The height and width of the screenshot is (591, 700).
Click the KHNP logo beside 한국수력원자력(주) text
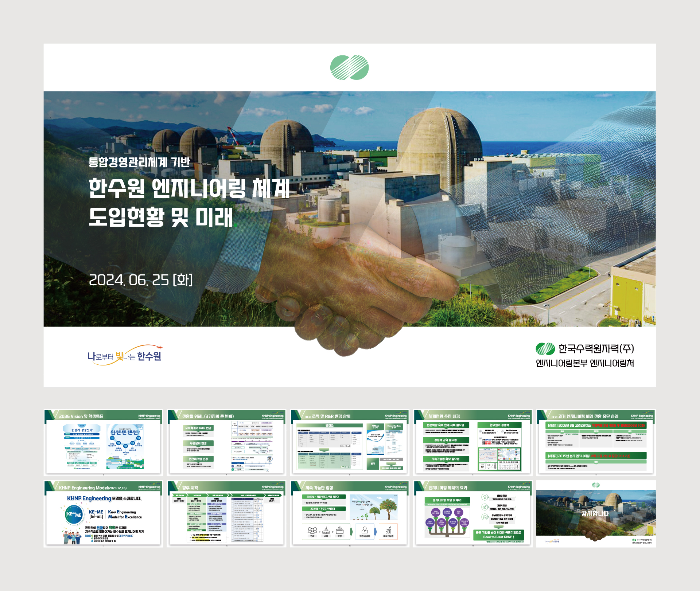[x=545, y=349]
